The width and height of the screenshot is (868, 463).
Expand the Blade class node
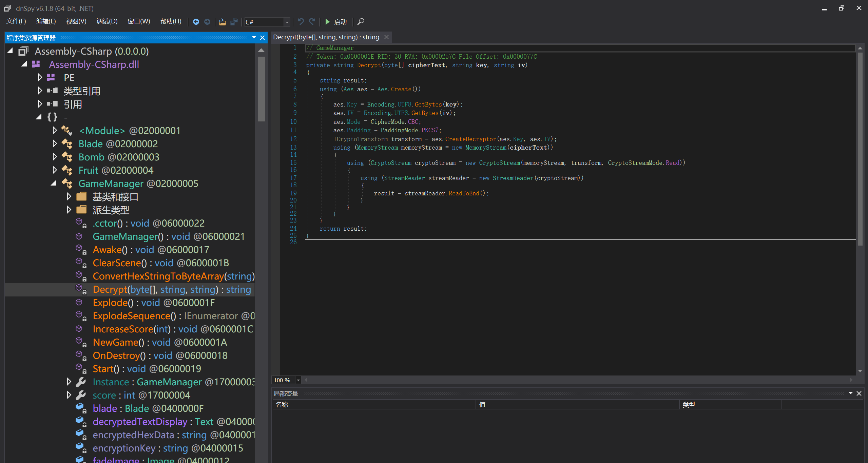pos(54,144)
